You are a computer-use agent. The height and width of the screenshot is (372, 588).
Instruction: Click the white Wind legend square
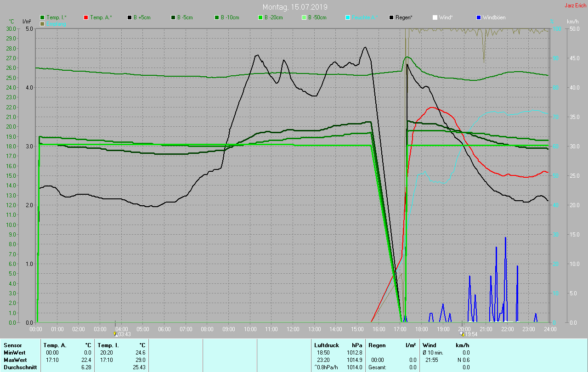pyautogui.click(x=435, y=17)
